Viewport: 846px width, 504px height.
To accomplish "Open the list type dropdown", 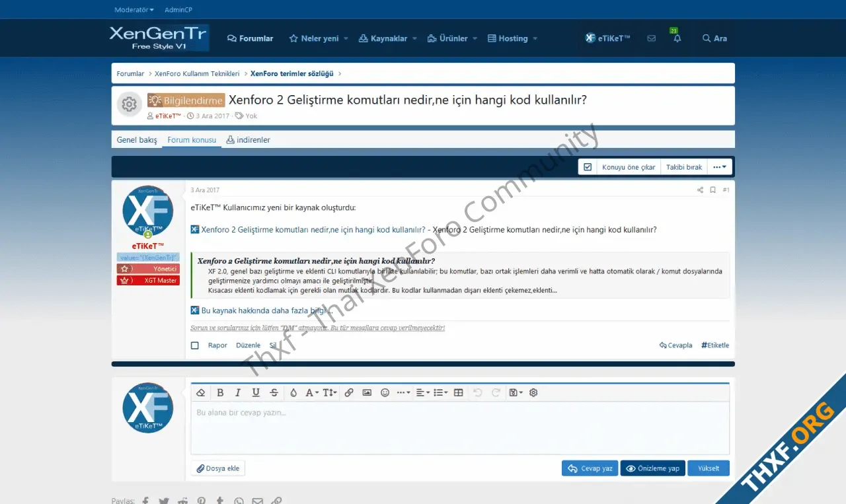I will coord(440,392).
